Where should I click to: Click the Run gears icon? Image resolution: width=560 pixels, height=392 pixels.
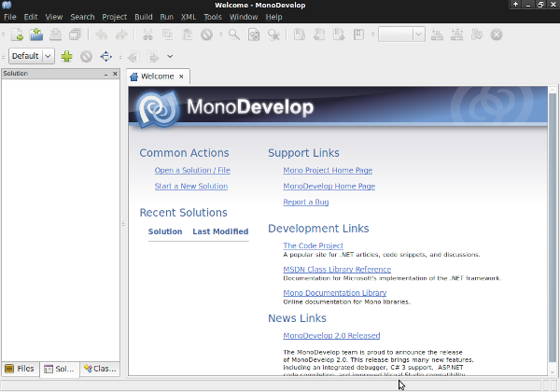point(477,35)
